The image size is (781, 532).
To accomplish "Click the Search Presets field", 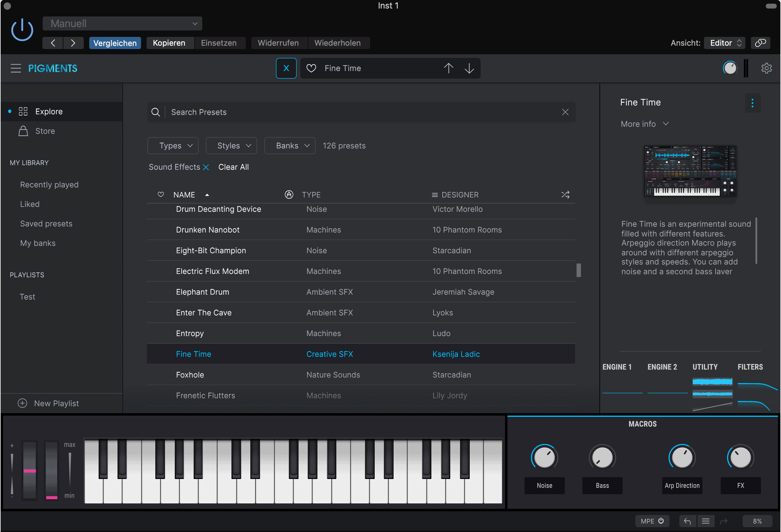I will (361, 112).
